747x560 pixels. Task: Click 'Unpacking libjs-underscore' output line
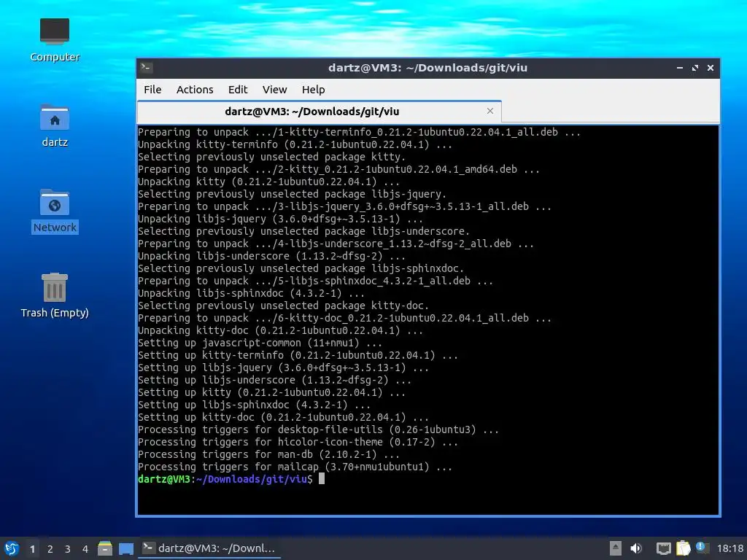271,256
